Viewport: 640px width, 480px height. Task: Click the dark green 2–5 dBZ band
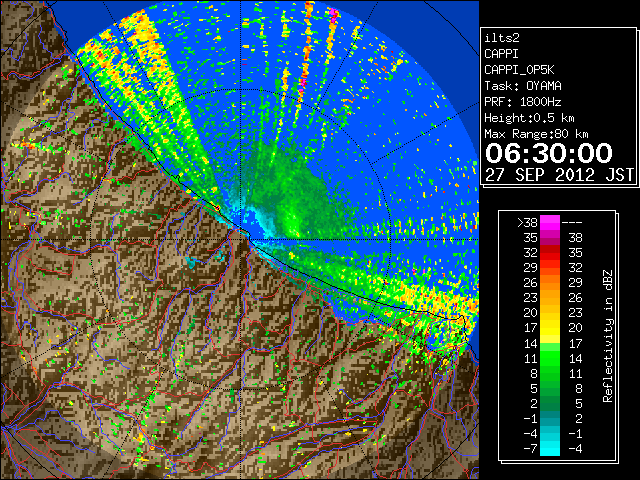pyautogui.click(x=550, y=403)
